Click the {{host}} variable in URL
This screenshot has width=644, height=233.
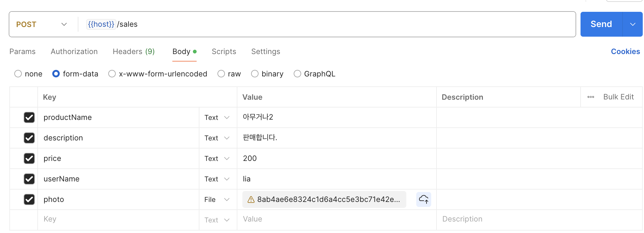pyautogui.click(x=101, y=24)
